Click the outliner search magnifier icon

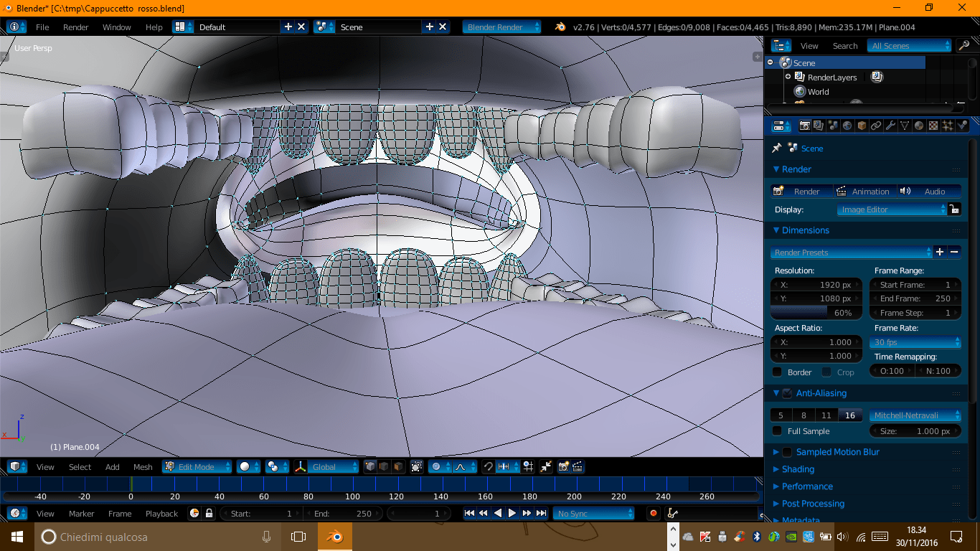tap(964, 45)
